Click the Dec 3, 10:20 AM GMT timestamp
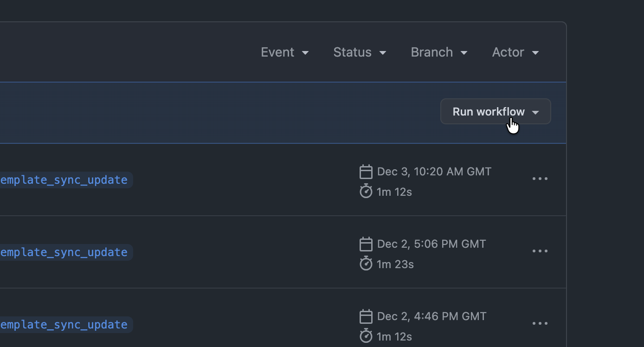 click(x=434, y=172)
